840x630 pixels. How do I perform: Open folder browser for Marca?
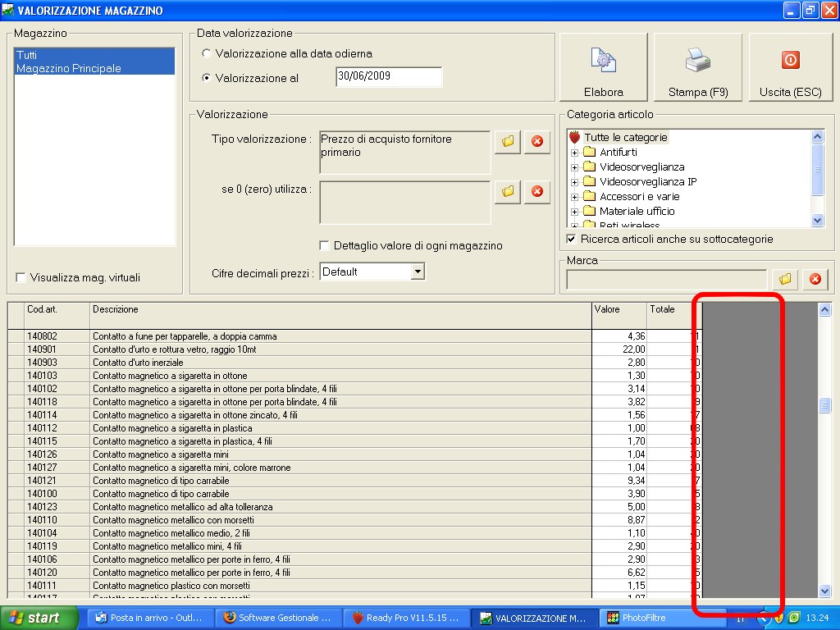(x=785, y=279)
